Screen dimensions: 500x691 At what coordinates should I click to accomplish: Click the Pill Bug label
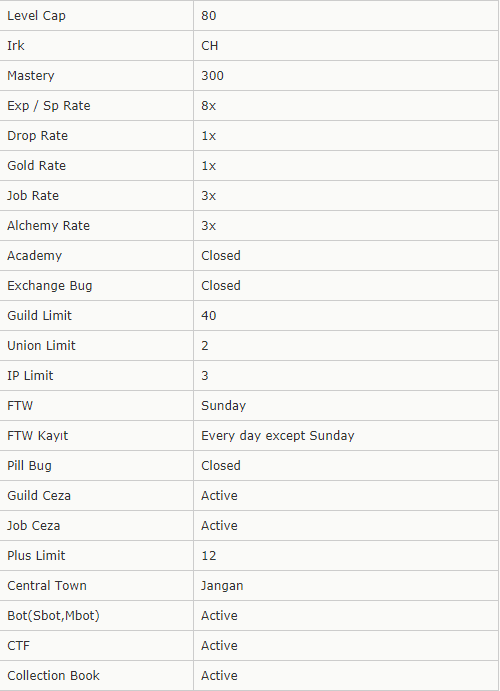click(x=30, y=465)
